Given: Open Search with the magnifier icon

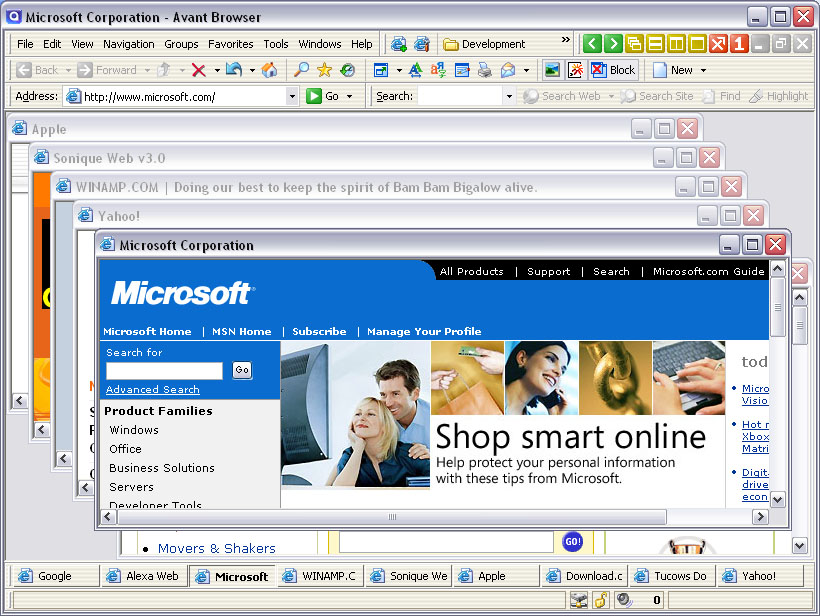Looking at the screenshot, I should tap(301, 70).
